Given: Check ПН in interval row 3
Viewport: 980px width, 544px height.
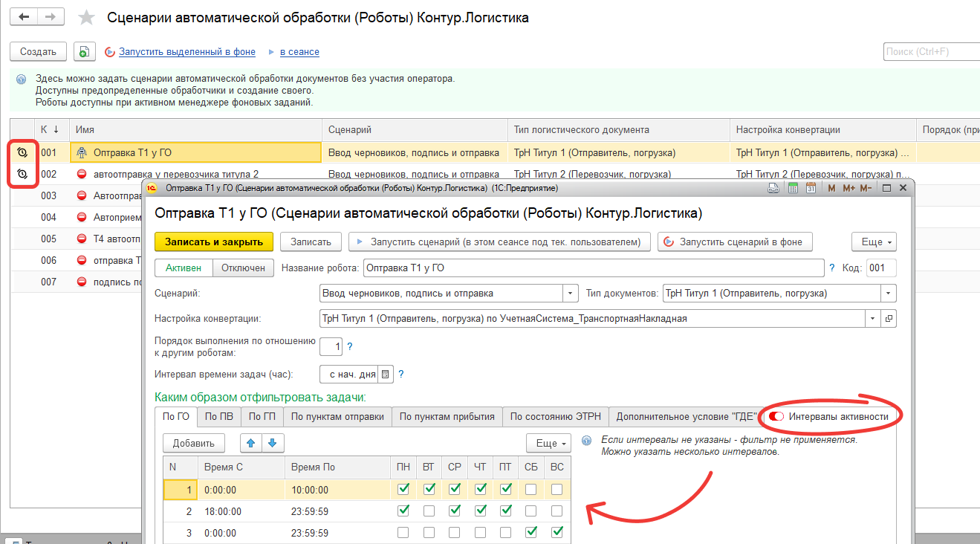Looking at the screenshot, I should pos(403,532).
